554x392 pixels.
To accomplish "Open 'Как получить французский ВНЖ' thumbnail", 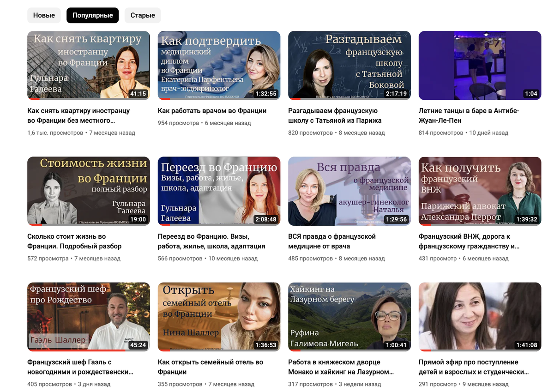I will click(480, 191).
